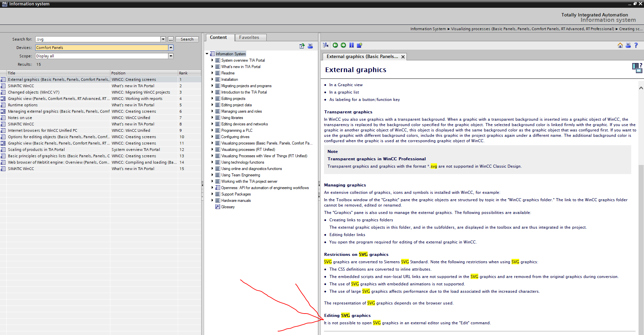Switch to the Favorites tab

click(249, 37)
